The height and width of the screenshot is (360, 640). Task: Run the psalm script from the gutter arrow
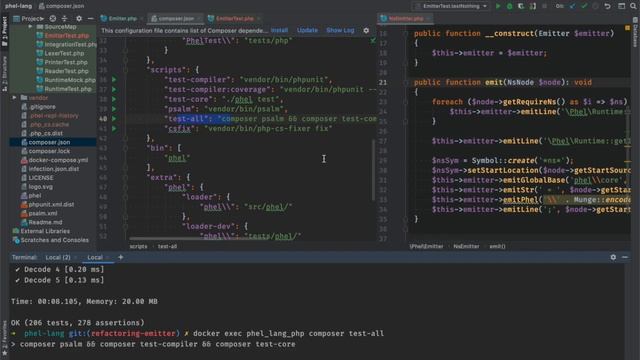point(114,109)
